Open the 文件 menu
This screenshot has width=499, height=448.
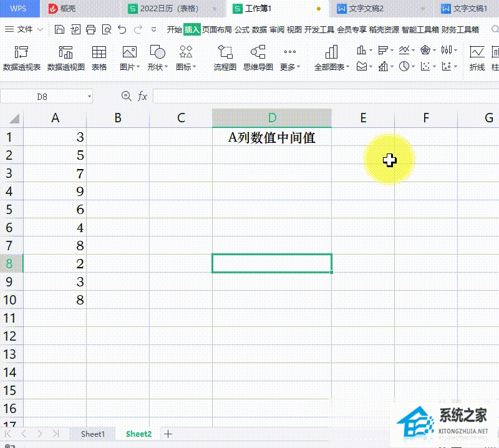[25, 29]
